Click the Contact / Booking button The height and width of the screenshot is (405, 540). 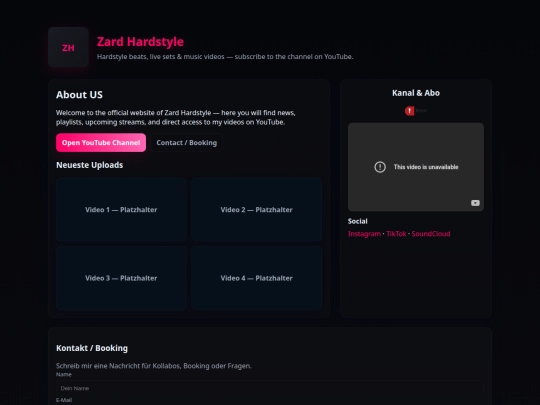pyautogui.click(x=186, y=143)
